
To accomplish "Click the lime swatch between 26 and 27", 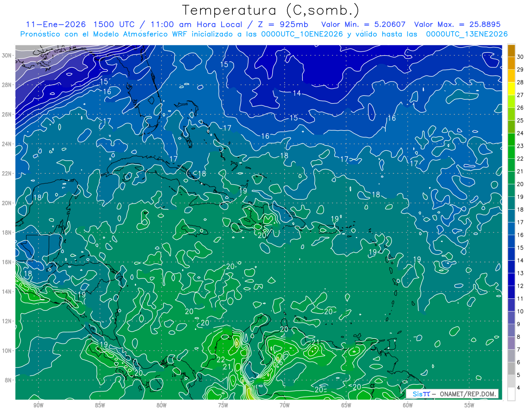I will 511,101.
